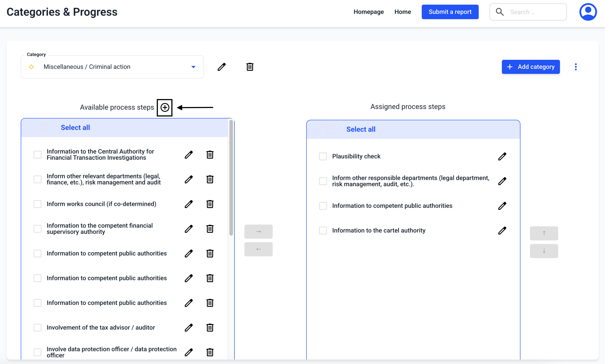
Task: Delete Involvement of the tax advisor step
Action: click(x=210, y=328)
